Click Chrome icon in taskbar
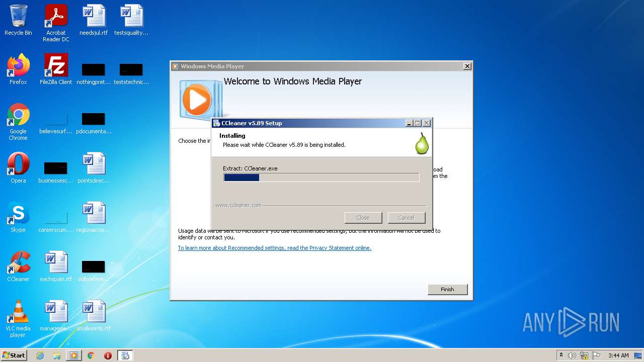 click(91, 355)
